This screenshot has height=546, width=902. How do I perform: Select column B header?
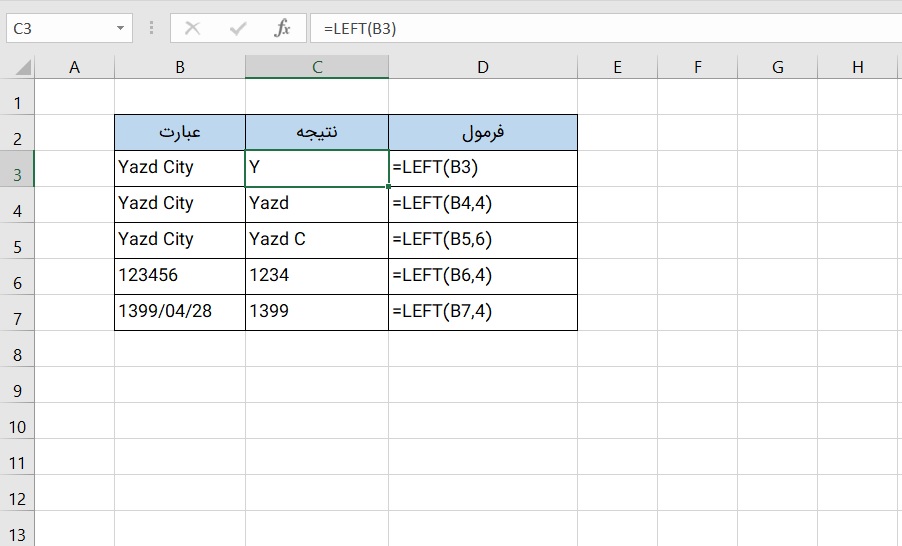180,67
